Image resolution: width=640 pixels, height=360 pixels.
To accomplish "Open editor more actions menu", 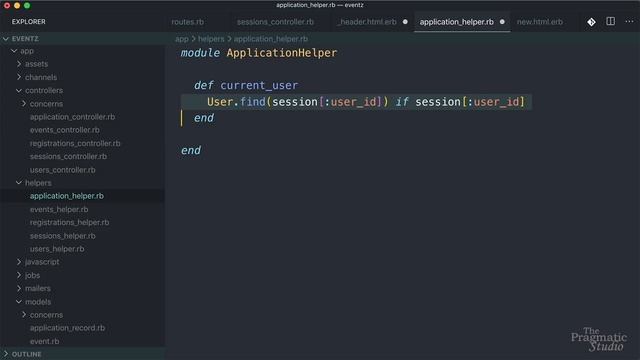I will [x=629, y=22].
